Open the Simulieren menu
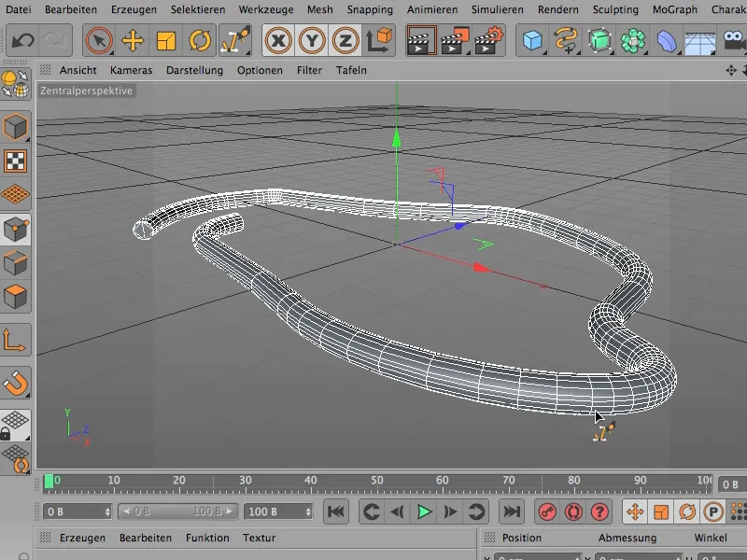Image resolution: width=747 pixels, height=560 pixels. [x=498, y=9]
